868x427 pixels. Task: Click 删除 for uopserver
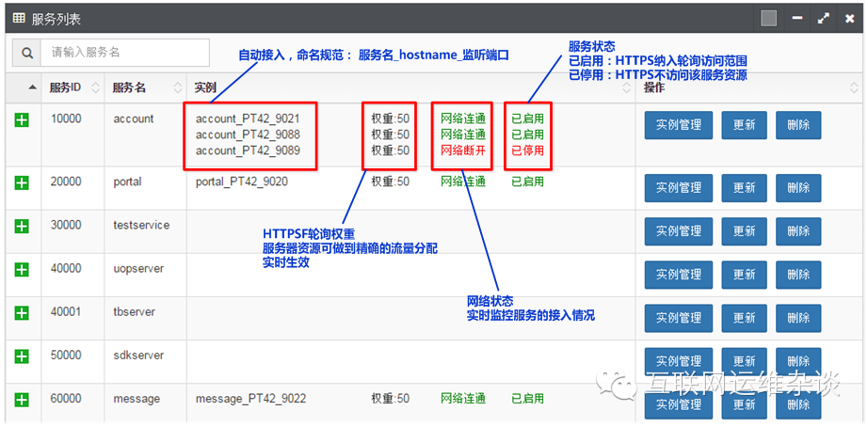point(798,275)
